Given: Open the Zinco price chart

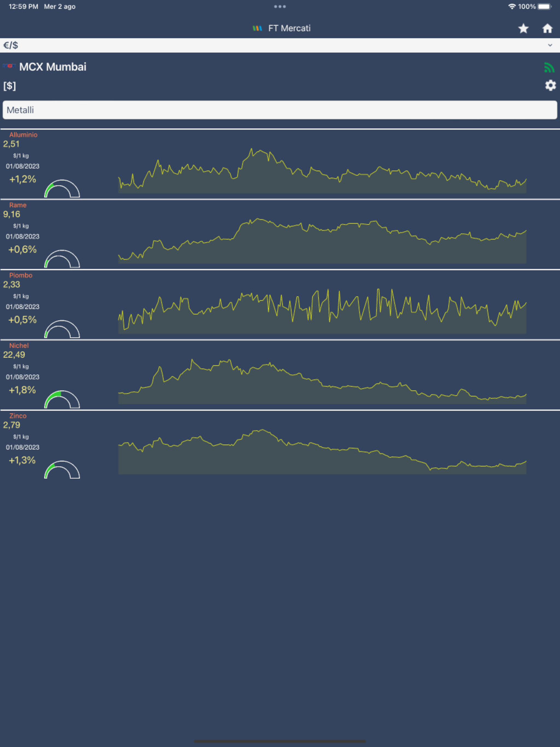Looking at the screenshot, I should (x=322, y=451).
